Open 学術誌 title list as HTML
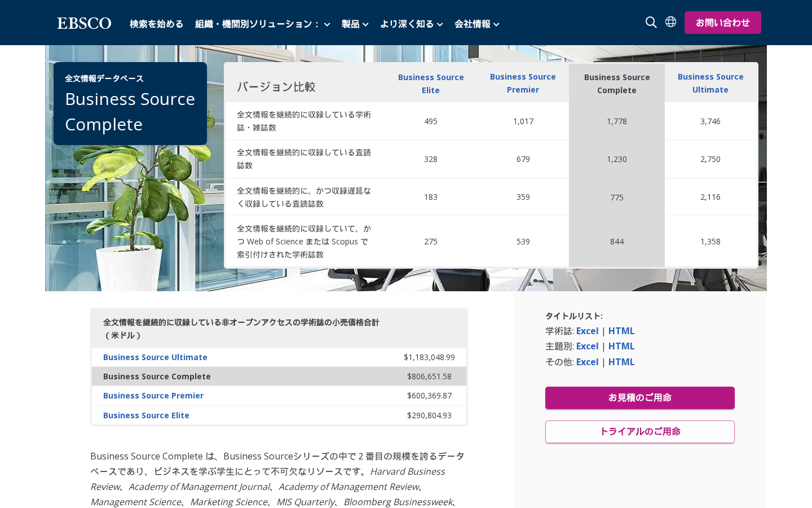 pyautogui.click(x=621, y=331)
